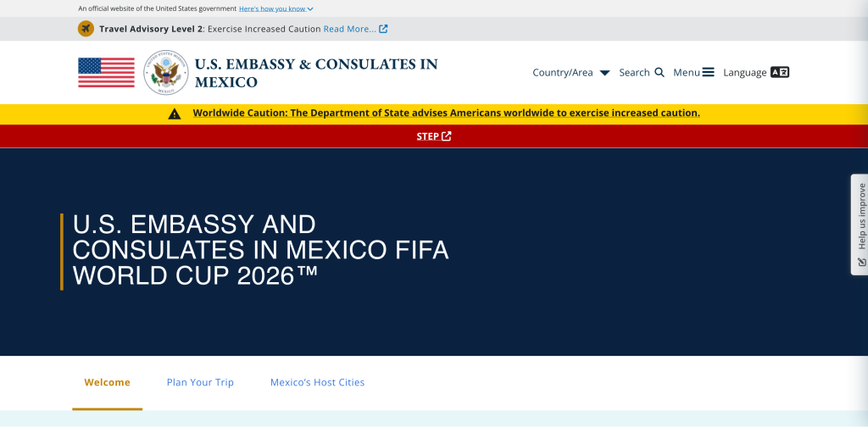This screenshot has height=427, width=868.
Task: Click "An official website of the United States government" text
Action: pyautogui.click(x=157, y=8)
